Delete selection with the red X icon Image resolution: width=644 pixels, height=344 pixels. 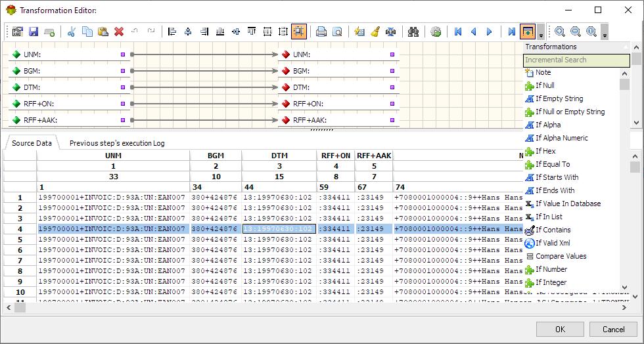[119, 32]
